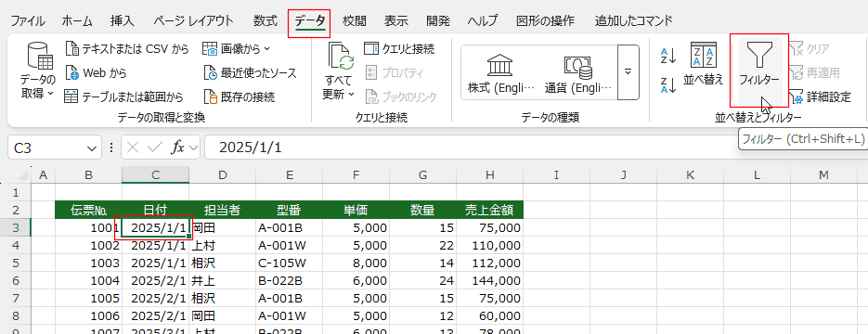Viewport: 868px width, 334px height.
Task: Expand the data types gallery arrow
Action: [628, 71]
